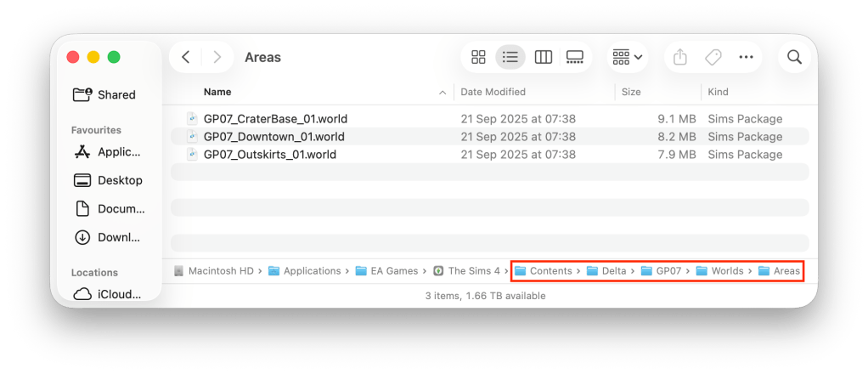Screen dimensions: 868x374
Task: Open Applications in the sidebar
Action: pos(119,152)
